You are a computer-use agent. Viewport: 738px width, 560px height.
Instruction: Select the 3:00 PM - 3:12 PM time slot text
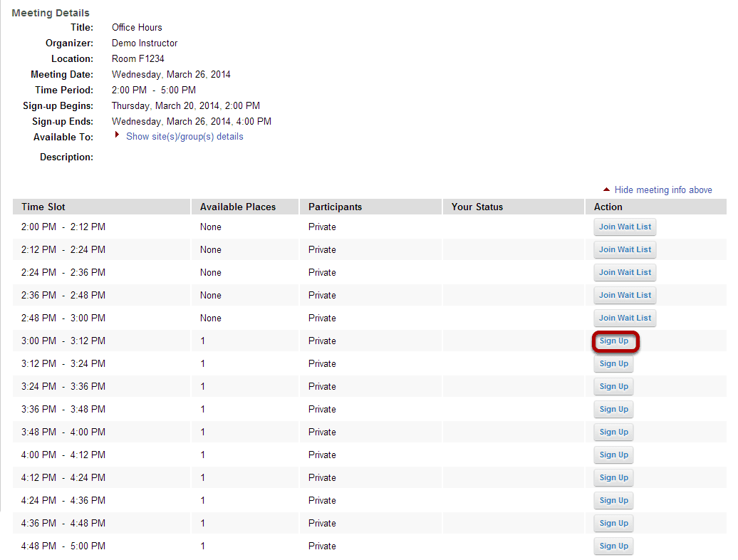pos(63,341)
